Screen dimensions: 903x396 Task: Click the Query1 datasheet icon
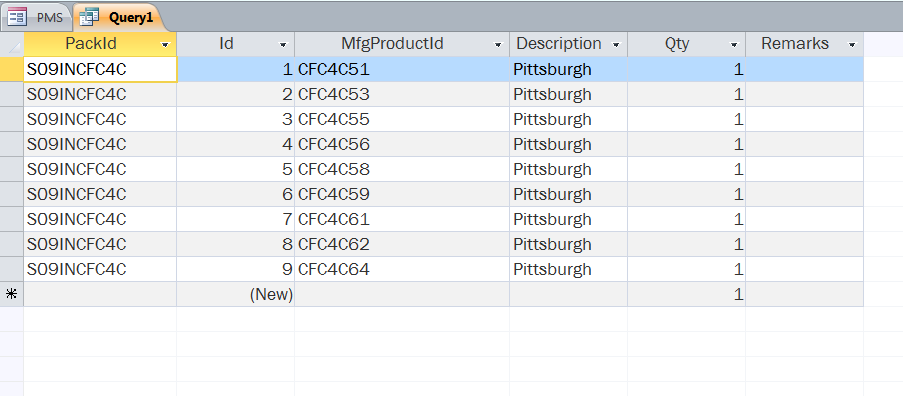coord(89,17)
